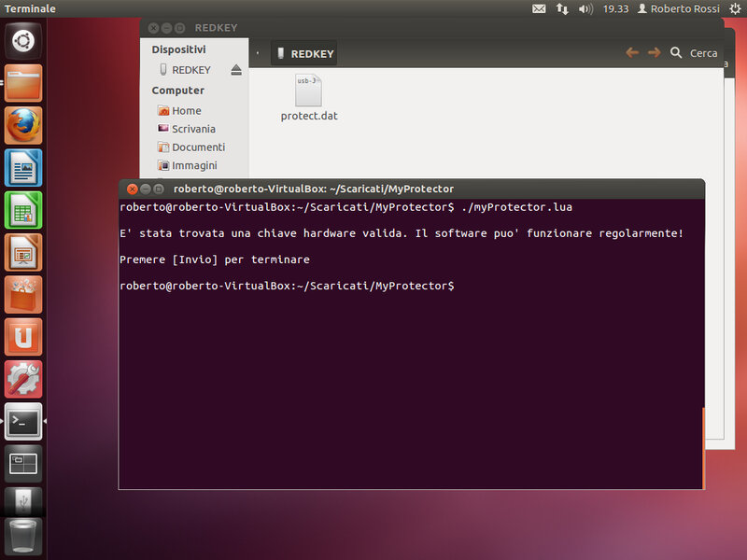
Task: Click the Workspace Switcher icon
Action: (23, 462)
